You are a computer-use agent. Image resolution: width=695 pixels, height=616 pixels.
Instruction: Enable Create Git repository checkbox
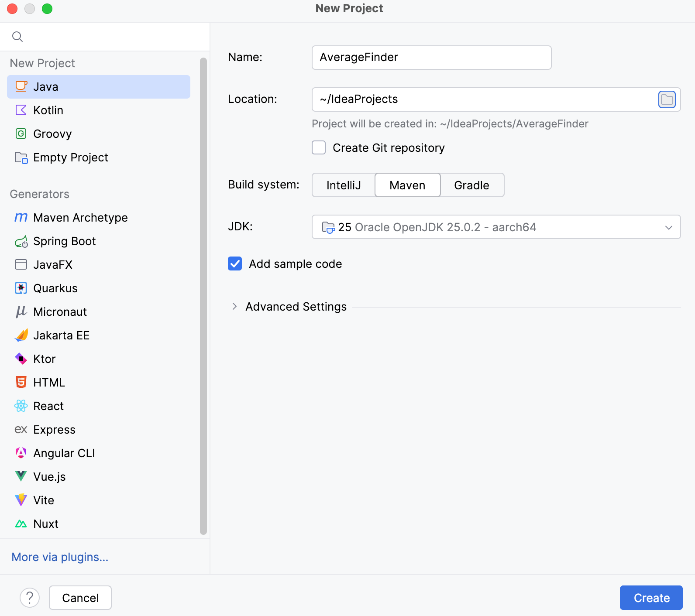[319, 148]
